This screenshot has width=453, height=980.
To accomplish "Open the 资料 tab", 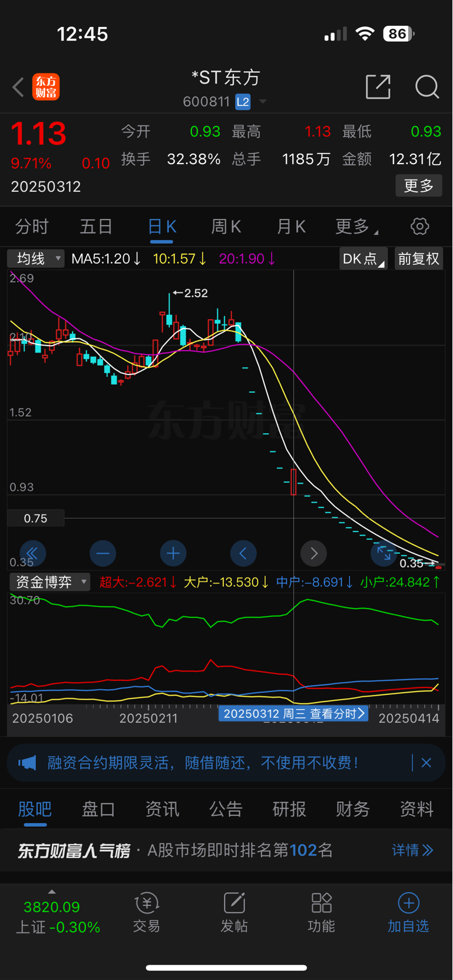I will [x=416, y=809].
